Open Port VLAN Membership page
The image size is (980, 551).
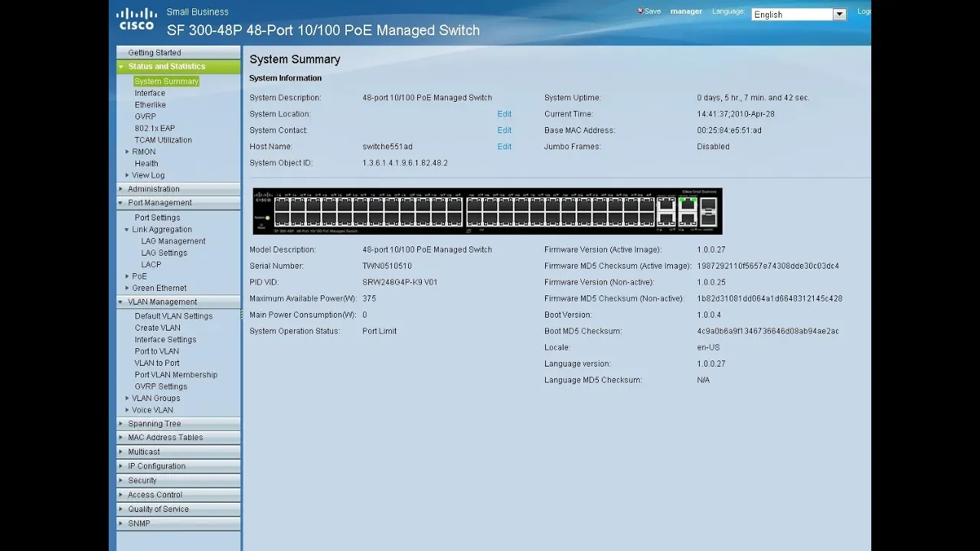coord(176,375)
